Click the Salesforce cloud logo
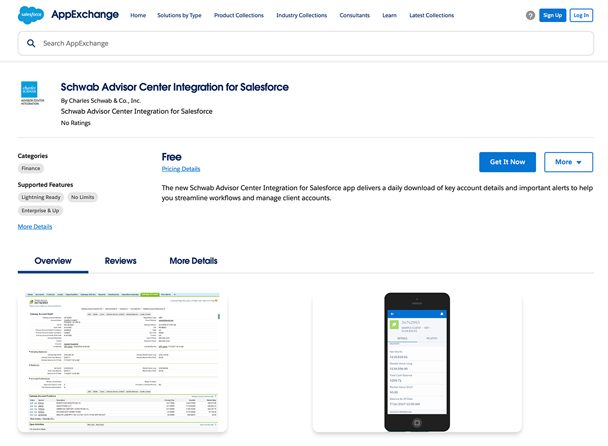This screenshot has height=446, width=608. point(31,15)
